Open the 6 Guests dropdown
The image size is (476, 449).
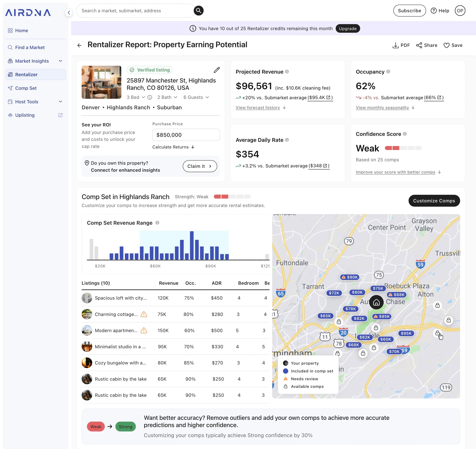[196, 97]
